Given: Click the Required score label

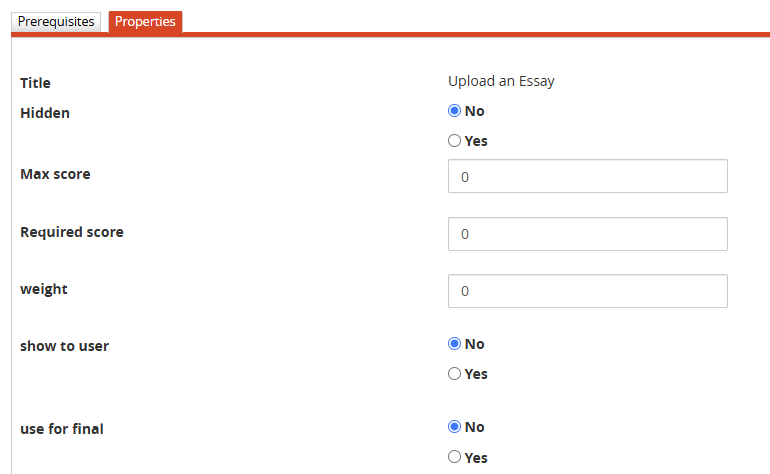Looking at the screenshot, I should pos(72,232).
